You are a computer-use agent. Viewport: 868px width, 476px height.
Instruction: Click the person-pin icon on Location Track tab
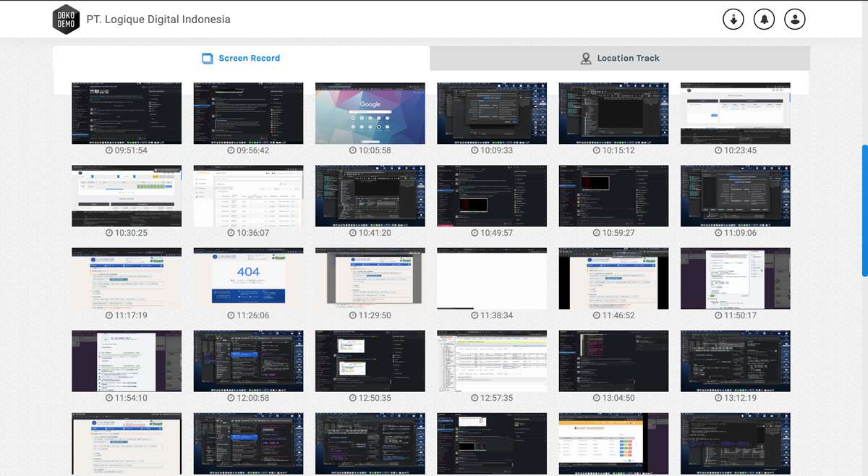(586, 59)
